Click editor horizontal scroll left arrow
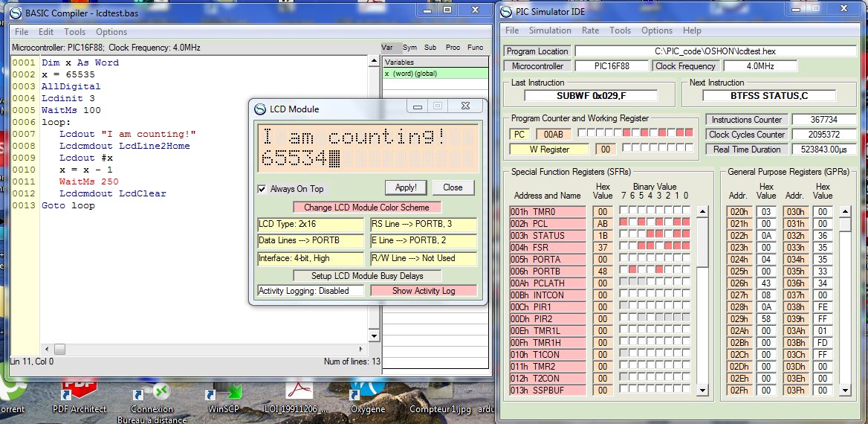 click(47, 349)
